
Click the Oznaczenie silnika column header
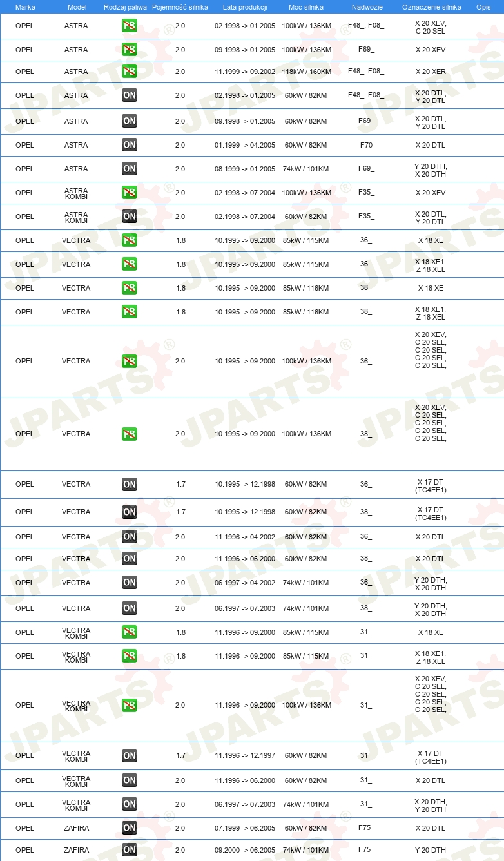(431, 6)
